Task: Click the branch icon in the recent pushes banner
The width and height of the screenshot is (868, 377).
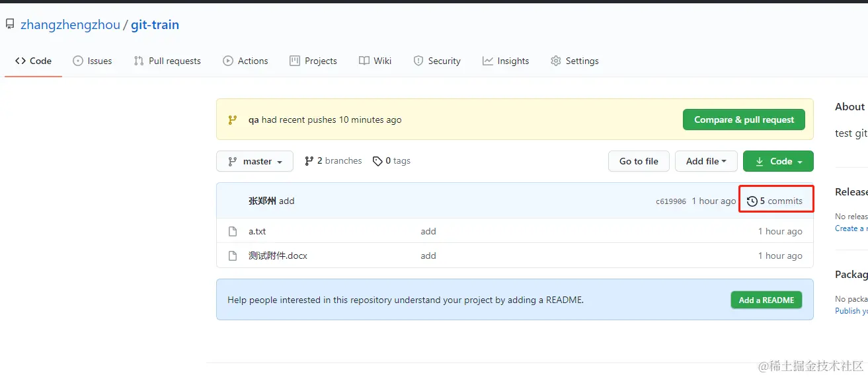Action: coord(233,120)
